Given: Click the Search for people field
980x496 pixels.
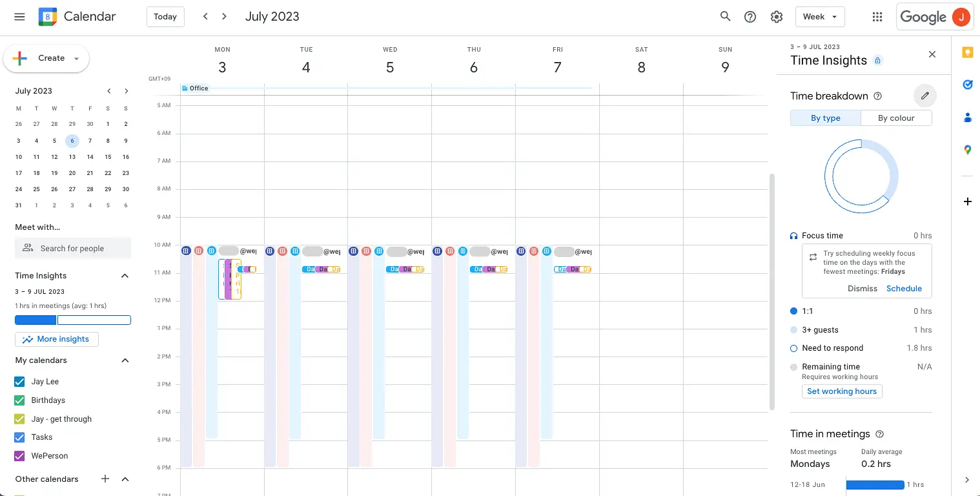Looking at the screenshot, I should click(73, 249).
